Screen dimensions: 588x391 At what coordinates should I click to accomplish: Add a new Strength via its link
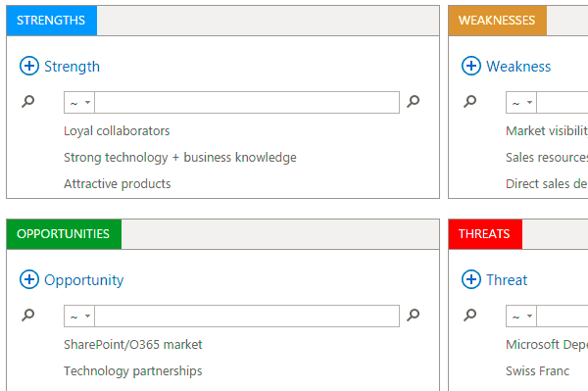click(72, 67)
